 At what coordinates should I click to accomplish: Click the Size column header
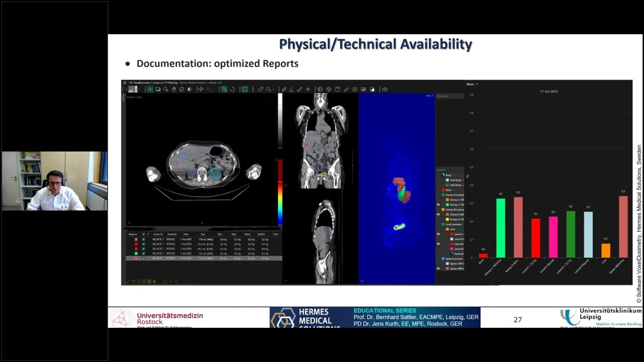click(x=203, y=234)
